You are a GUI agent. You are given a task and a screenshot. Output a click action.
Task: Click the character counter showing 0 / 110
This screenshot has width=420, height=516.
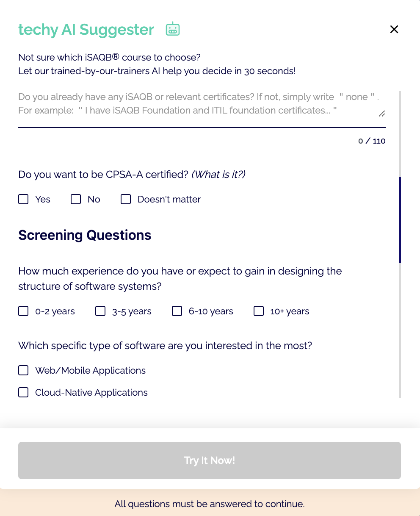tap(371, 141)
